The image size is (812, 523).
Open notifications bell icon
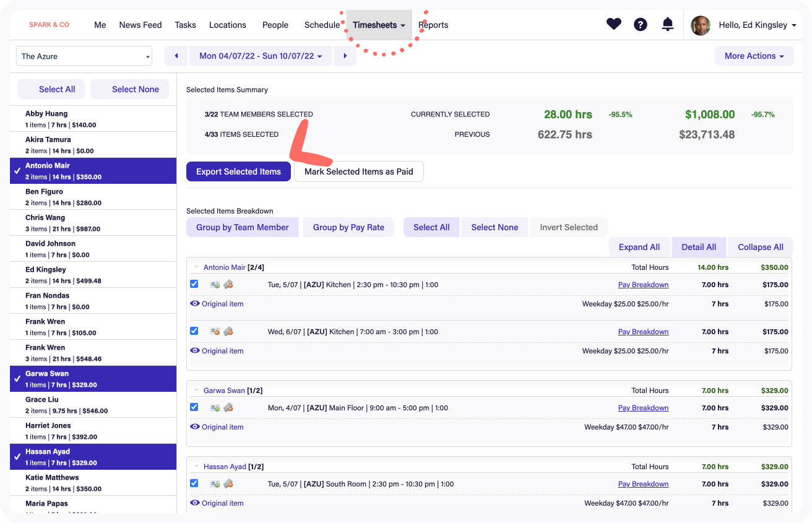(668, 24)
